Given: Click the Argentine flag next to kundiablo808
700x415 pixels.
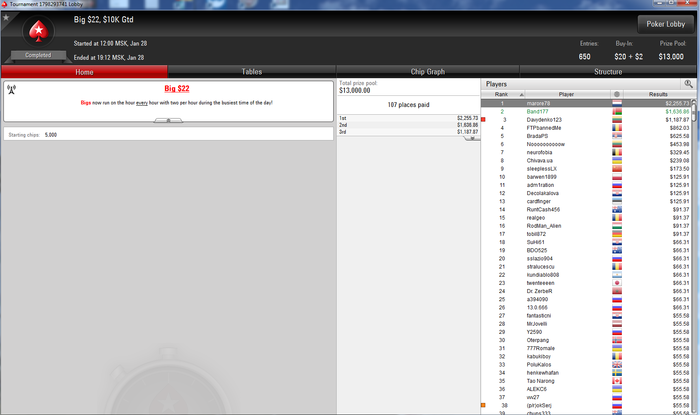Looking at the screenshot, I should tap(617, 275).
